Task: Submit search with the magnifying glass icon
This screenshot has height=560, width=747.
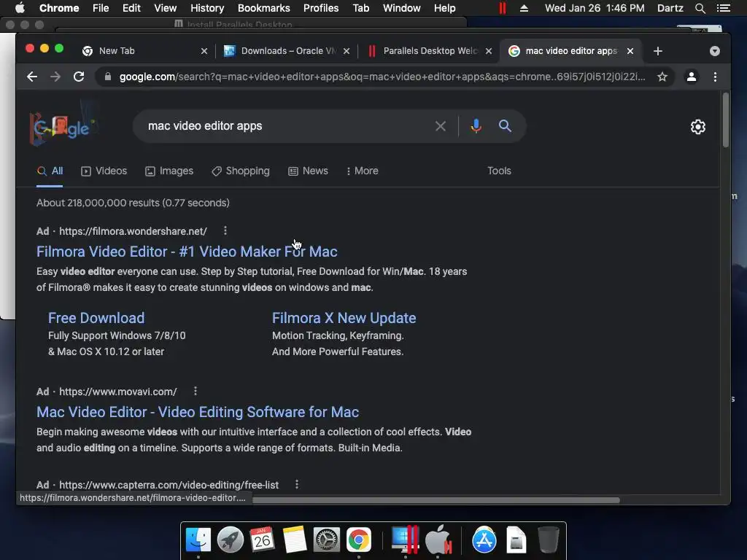Action: pos(505,126)
